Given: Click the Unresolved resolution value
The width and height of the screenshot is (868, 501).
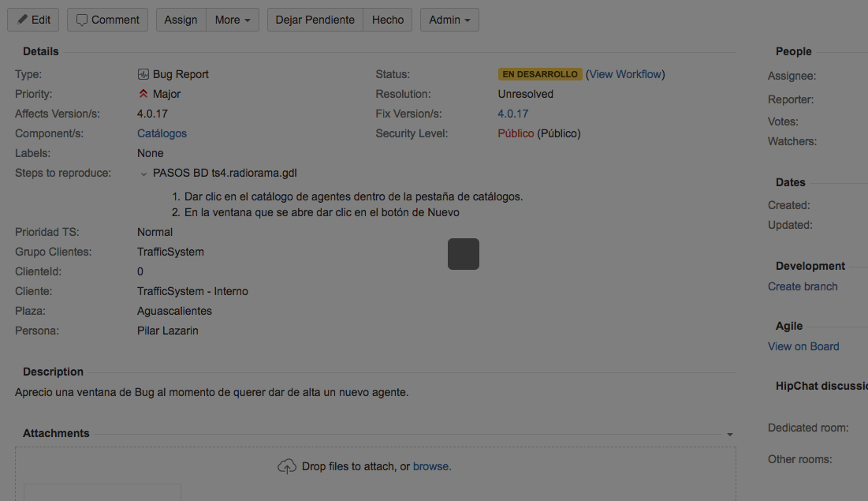Looking at the screenshot, I should coord(525,94).
